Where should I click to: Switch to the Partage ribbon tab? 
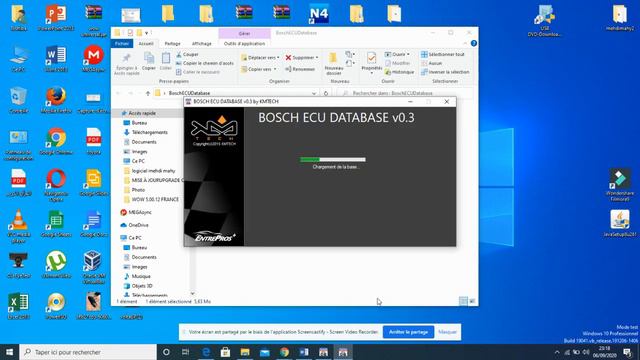click(x=172, y=43)
